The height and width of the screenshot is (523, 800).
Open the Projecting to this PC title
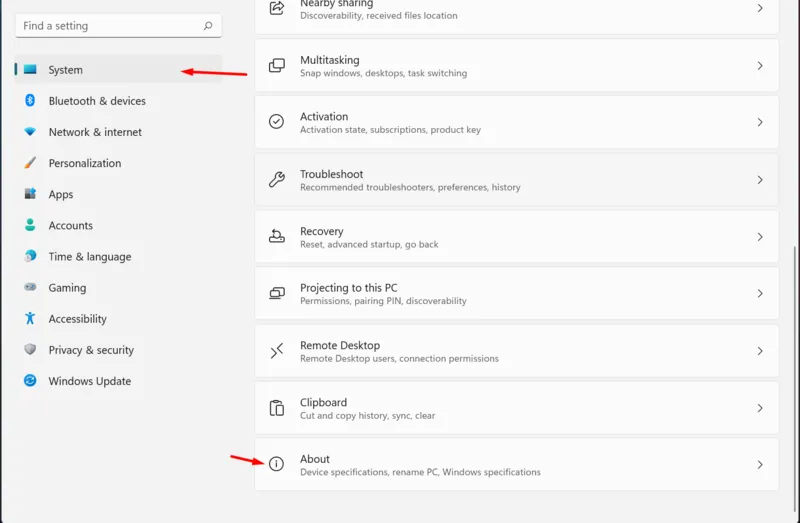pos(348,288)
